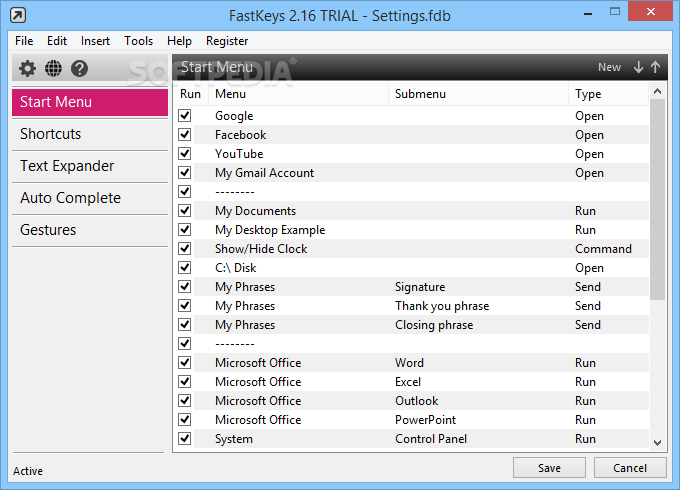Disable the YouTube entry checkbox
The image size is (680, 490).
coord(185,154)
